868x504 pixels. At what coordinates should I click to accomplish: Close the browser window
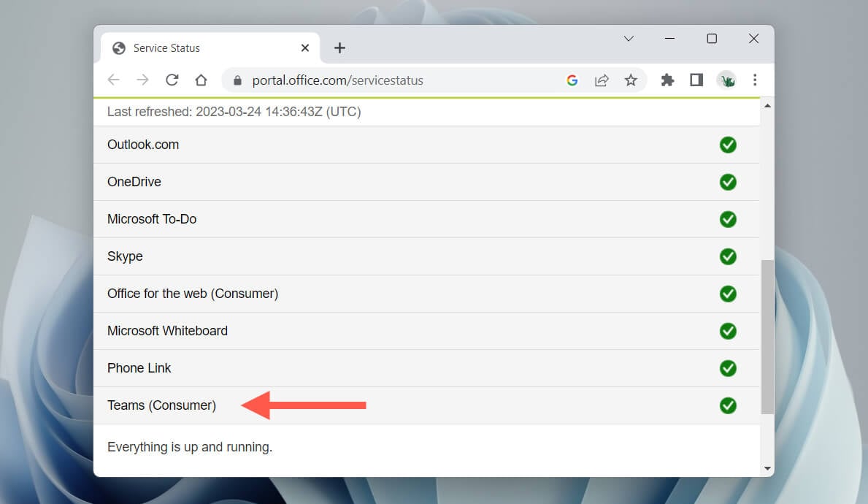coord(754,39)
